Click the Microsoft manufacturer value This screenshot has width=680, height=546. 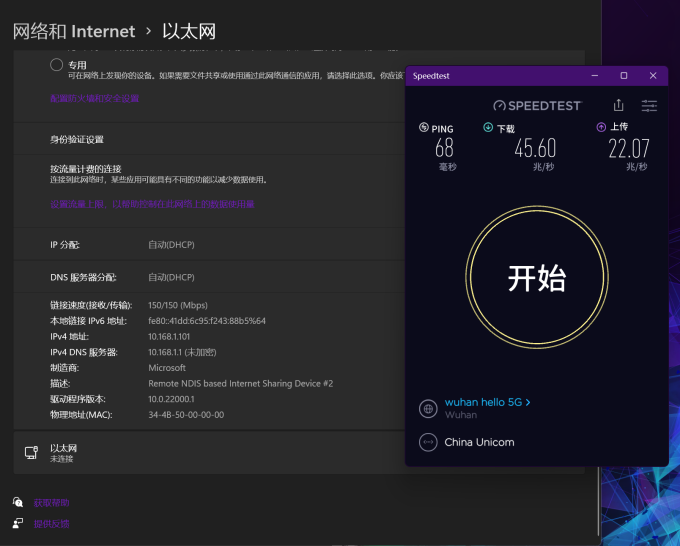tap(167, 368)
